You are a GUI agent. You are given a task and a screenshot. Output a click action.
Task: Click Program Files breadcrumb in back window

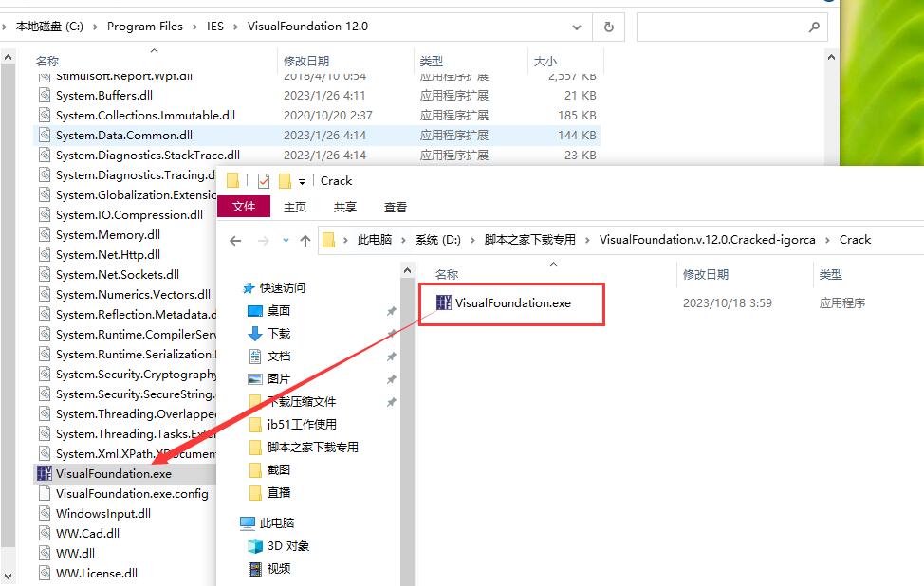(145, 27)
